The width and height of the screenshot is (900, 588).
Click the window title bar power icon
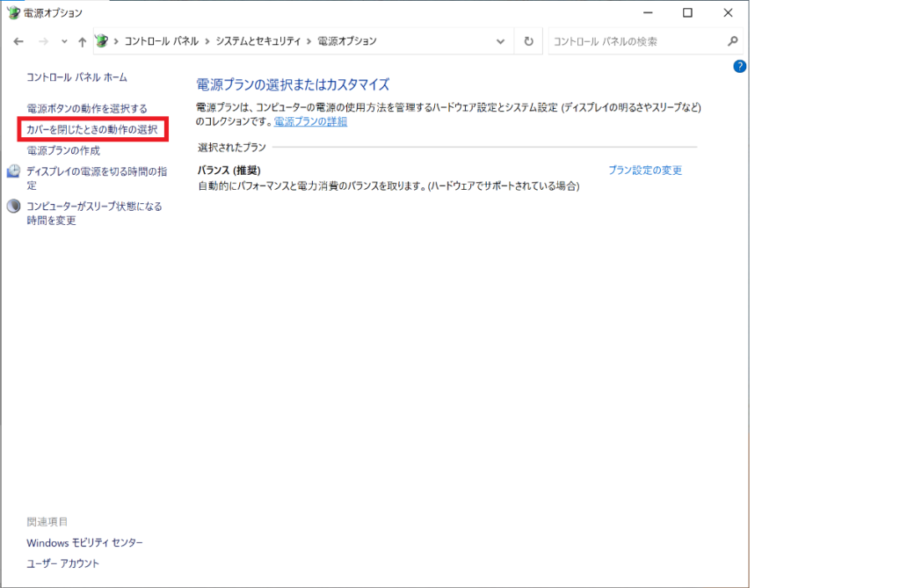[13, 12]
